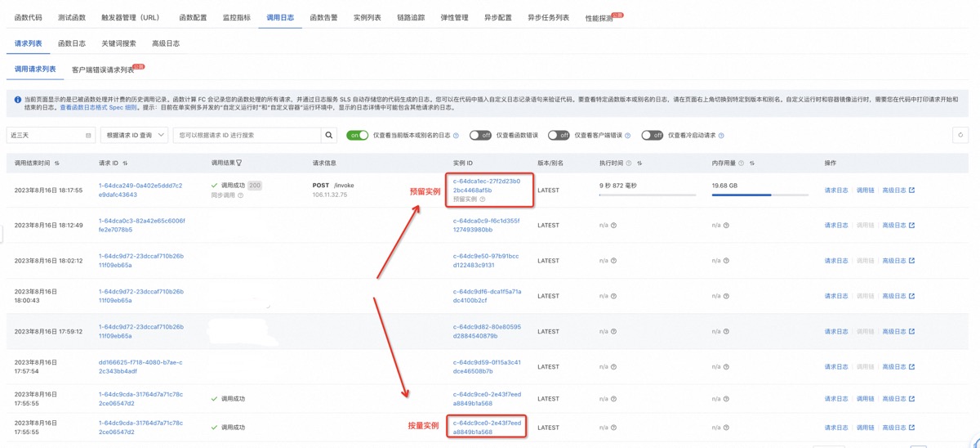Switch to 客户端错误请求列表 tab
This screenshot has width=980, height=448.
pos(103,69)
